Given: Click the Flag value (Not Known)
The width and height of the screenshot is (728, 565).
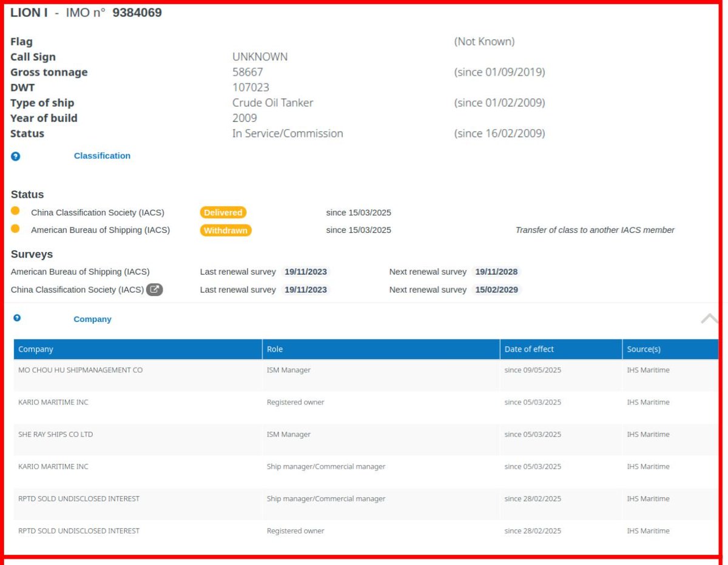Looking at the screenshot, I should tap(484, 42).
